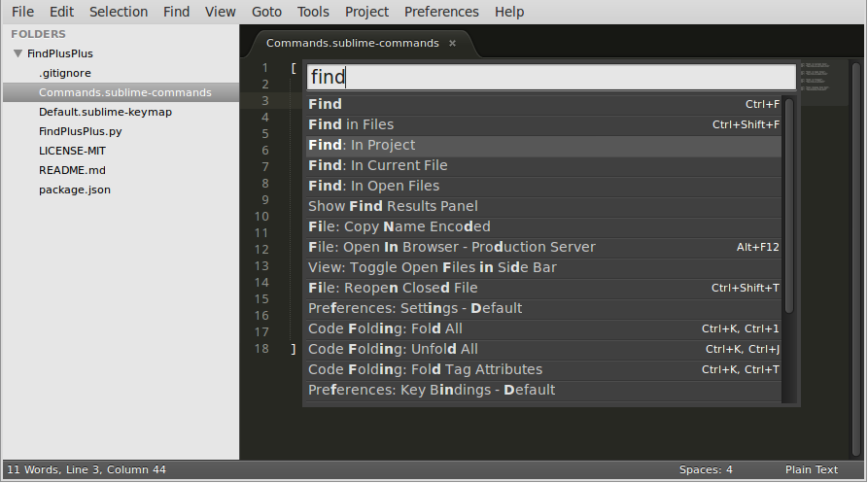868x483 pixels.
Task: Open .gitignore in the sidebar
Action: 65,73
